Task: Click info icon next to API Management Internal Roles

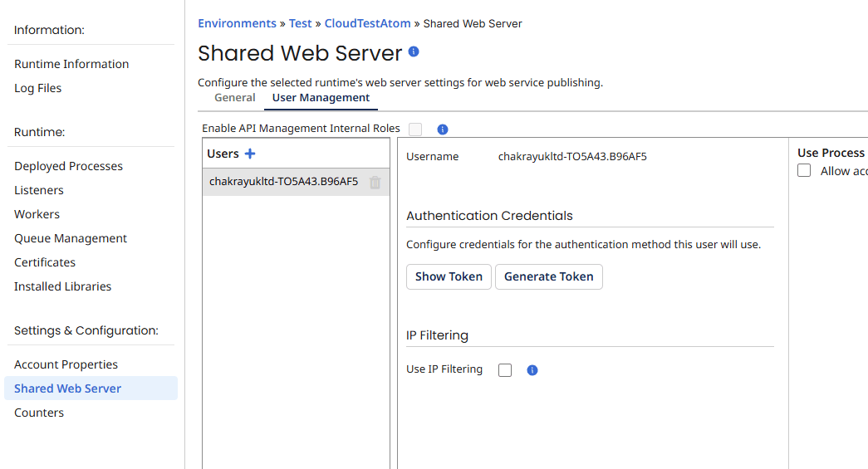Action: 443,129
